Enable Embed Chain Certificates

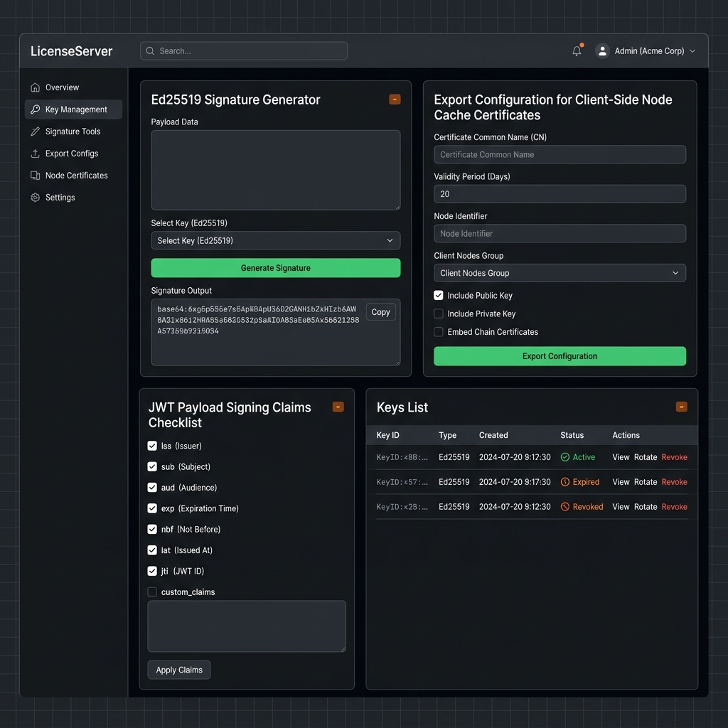click(x=438, y=332)
